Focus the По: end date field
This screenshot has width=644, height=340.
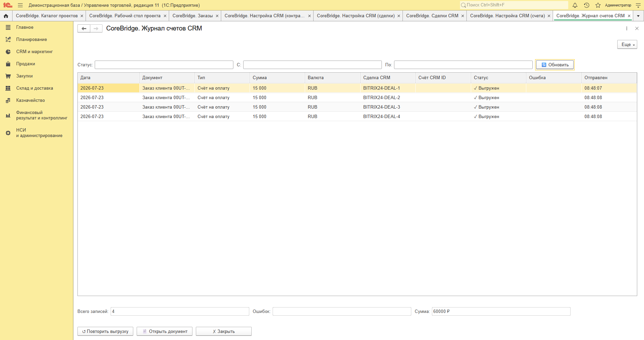tap(463, 65)
